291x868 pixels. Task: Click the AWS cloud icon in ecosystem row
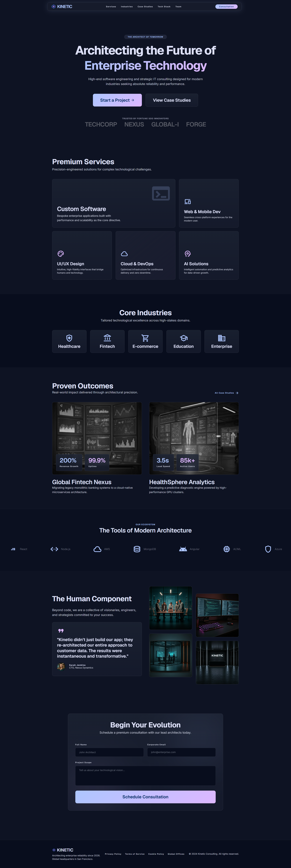97,549
